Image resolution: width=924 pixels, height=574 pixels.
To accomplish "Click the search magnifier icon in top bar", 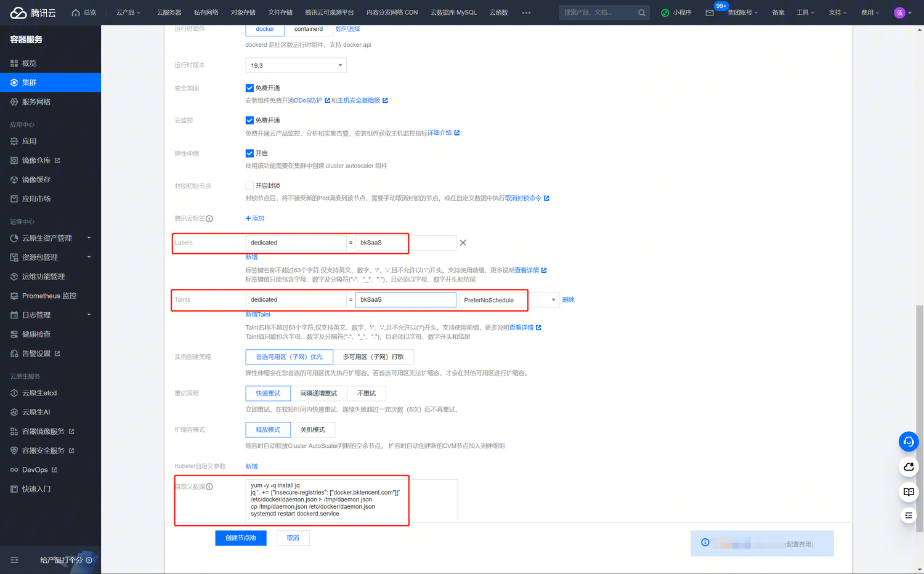I will pos(641,12).
